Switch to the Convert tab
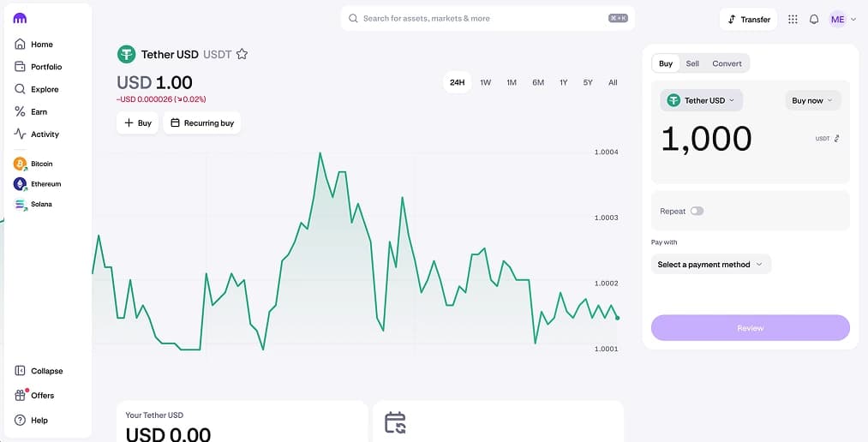 point(727,63)
